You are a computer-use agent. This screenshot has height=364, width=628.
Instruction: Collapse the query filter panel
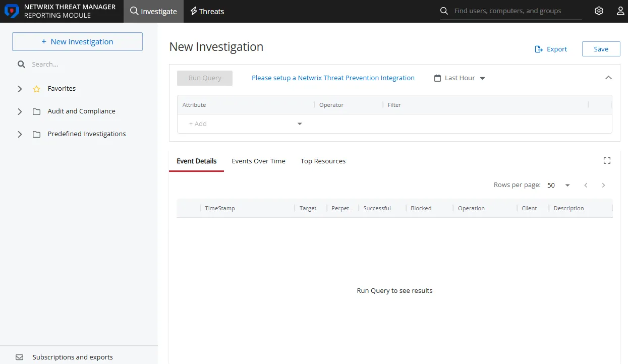608,78
